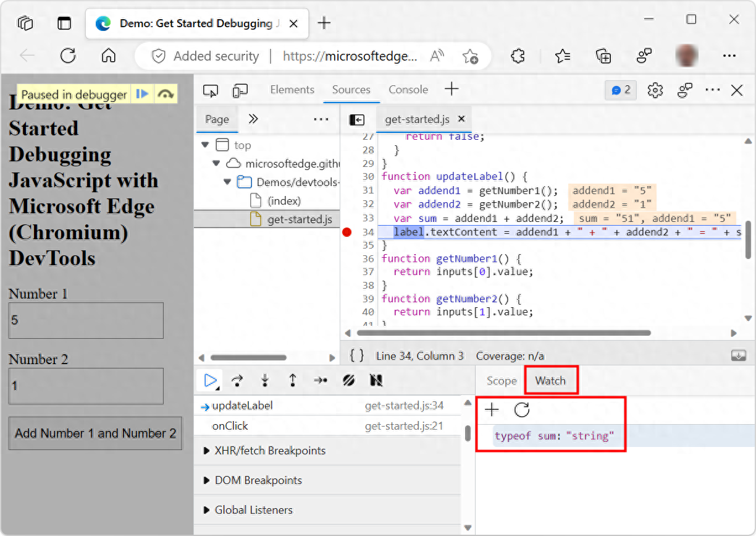Switch to the Elements tab

(292, 90)
